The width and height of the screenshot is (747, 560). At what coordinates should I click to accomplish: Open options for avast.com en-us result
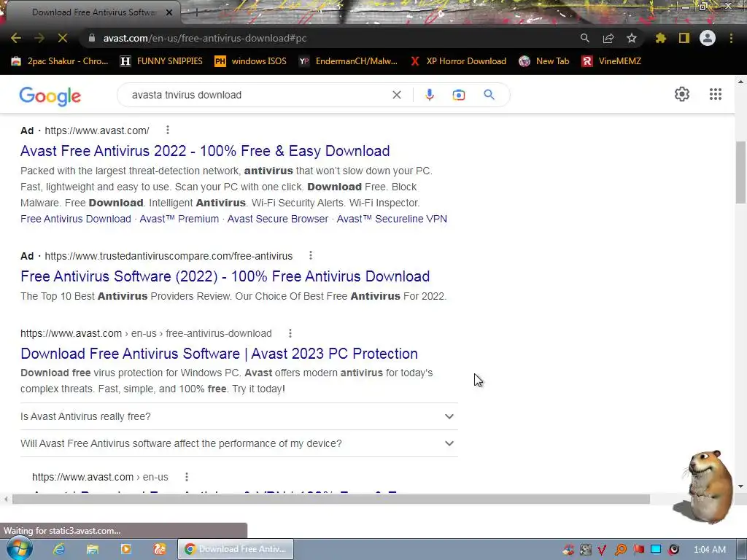click(x=187, y=477)
